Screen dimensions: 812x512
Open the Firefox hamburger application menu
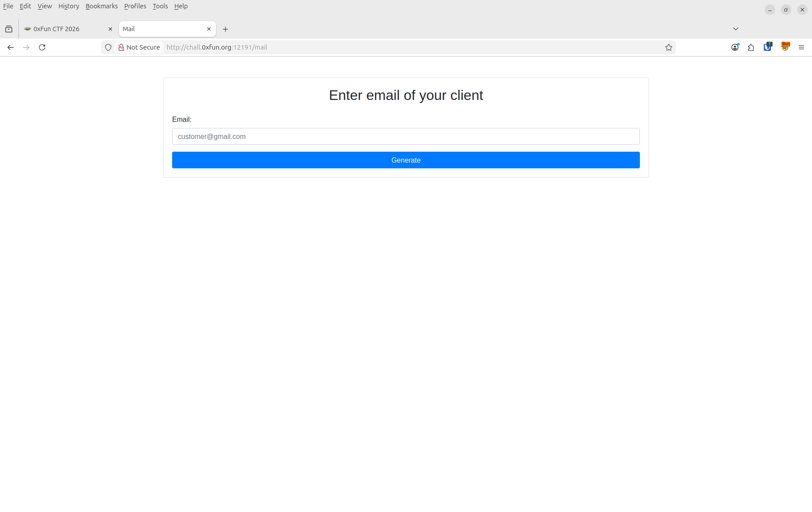801,47
